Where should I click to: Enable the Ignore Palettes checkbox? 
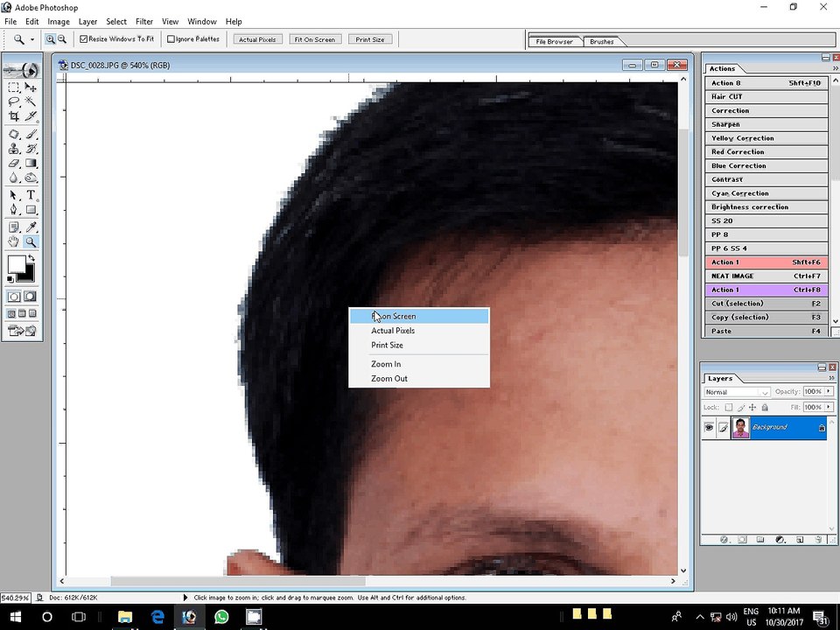point(171,39)
